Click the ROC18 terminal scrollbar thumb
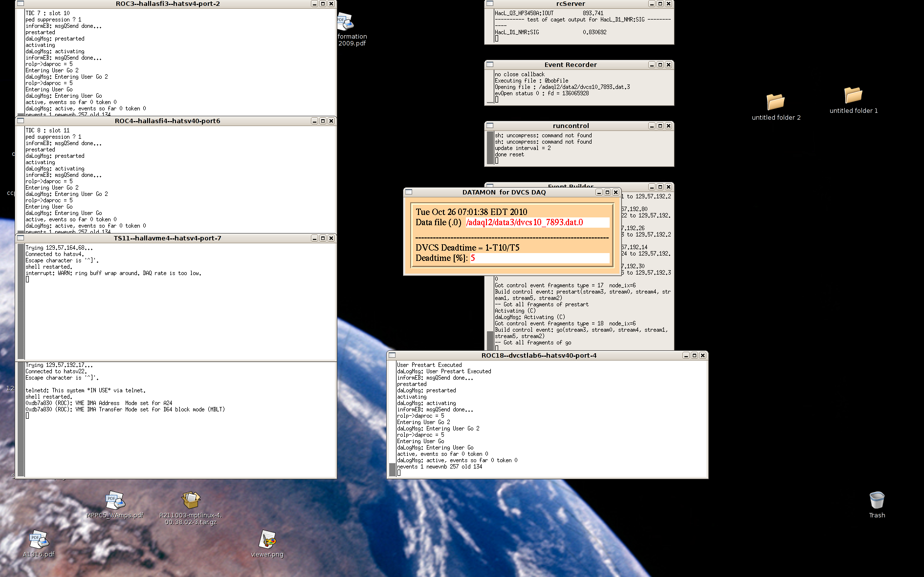924x577 pixels. click(x=392, y=470)
